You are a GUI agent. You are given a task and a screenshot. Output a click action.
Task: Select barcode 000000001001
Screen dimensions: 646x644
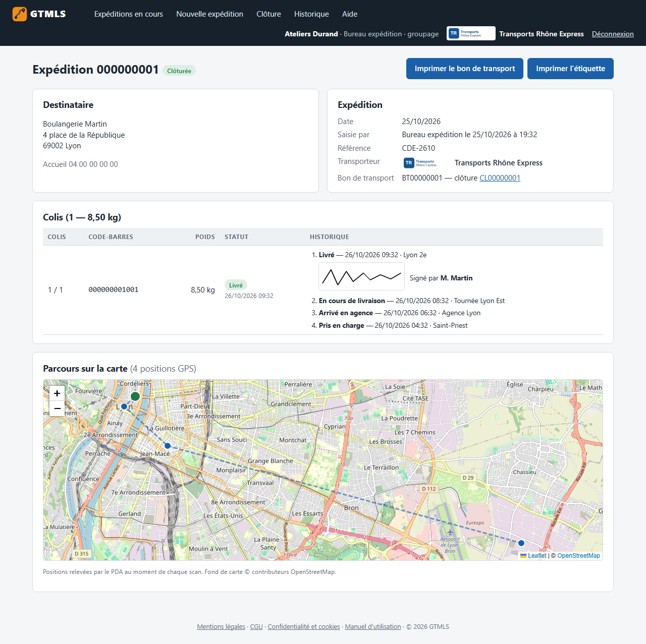point(114,290)
